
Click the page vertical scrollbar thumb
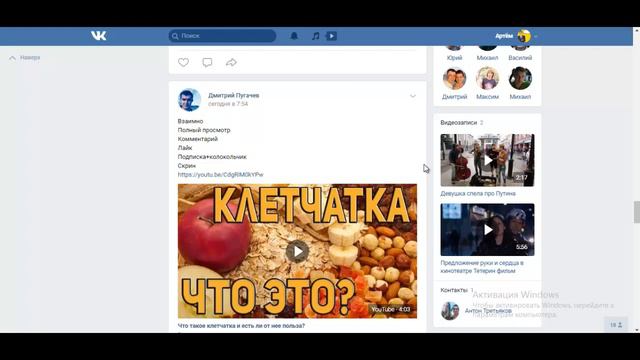636,212
